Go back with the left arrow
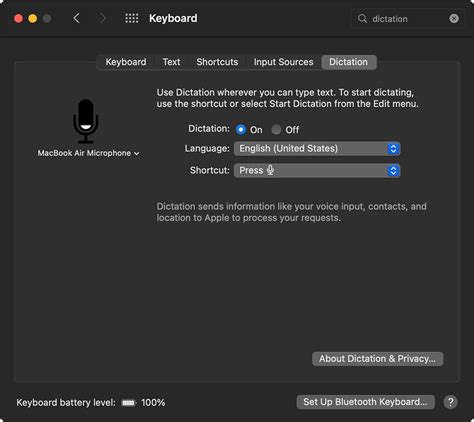Screen dimensions: 474x422 pyautogui.click(x=76, y=18)
